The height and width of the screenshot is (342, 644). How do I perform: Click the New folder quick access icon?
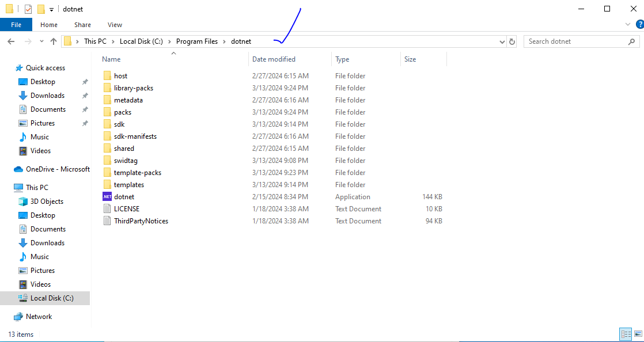pyautogui.click(x=41, y=9)
